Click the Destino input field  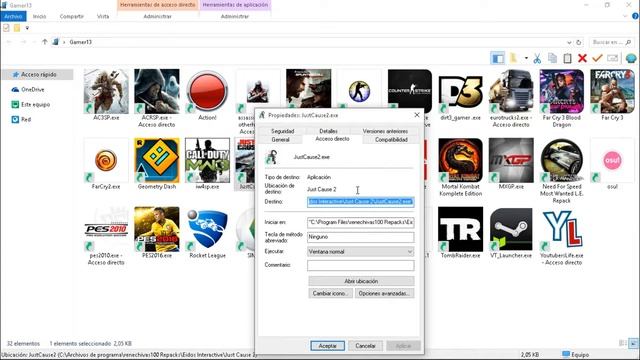(361, 202)
